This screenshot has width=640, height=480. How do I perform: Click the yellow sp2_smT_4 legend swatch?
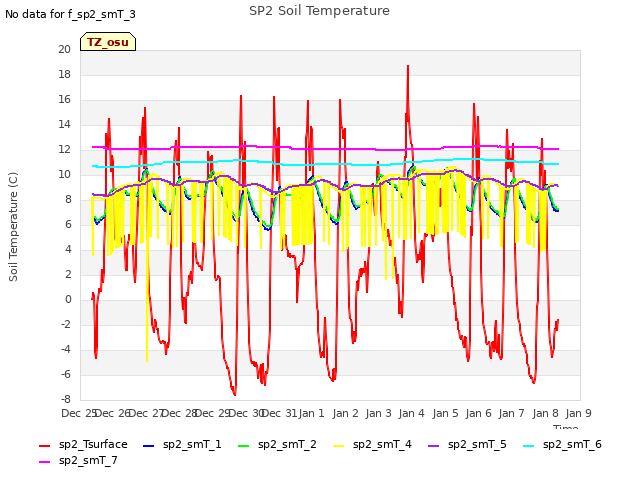point(338,446)
